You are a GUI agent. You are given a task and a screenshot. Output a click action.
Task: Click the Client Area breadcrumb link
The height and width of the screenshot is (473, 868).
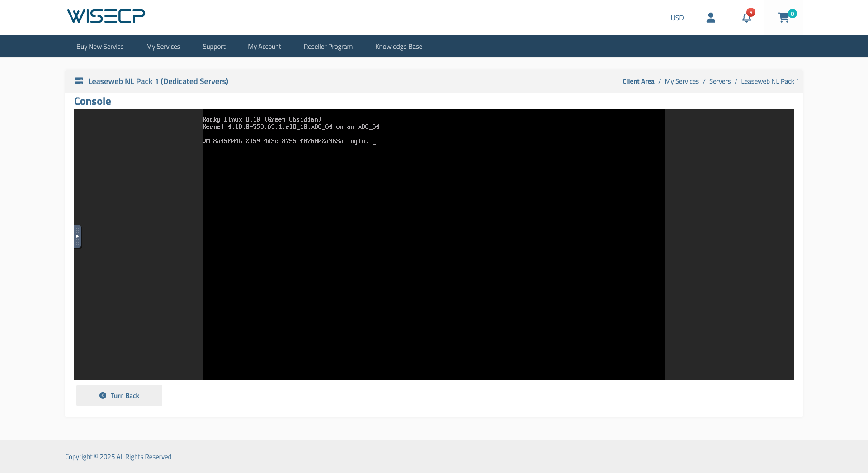click(x=638, y=81)
